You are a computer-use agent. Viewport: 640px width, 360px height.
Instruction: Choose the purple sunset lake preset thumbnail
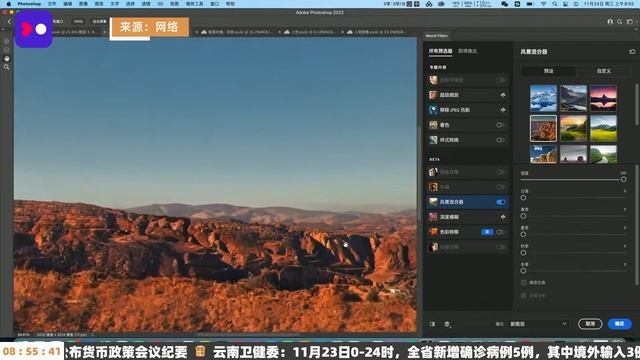point(603,98)
